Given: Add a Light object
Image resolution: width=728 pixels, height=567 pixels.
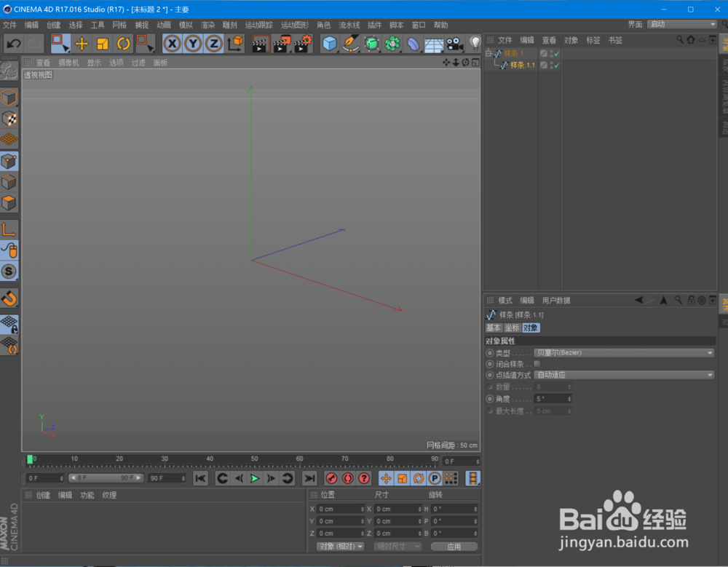Looking at the screenshot, I should coord(475,44).
